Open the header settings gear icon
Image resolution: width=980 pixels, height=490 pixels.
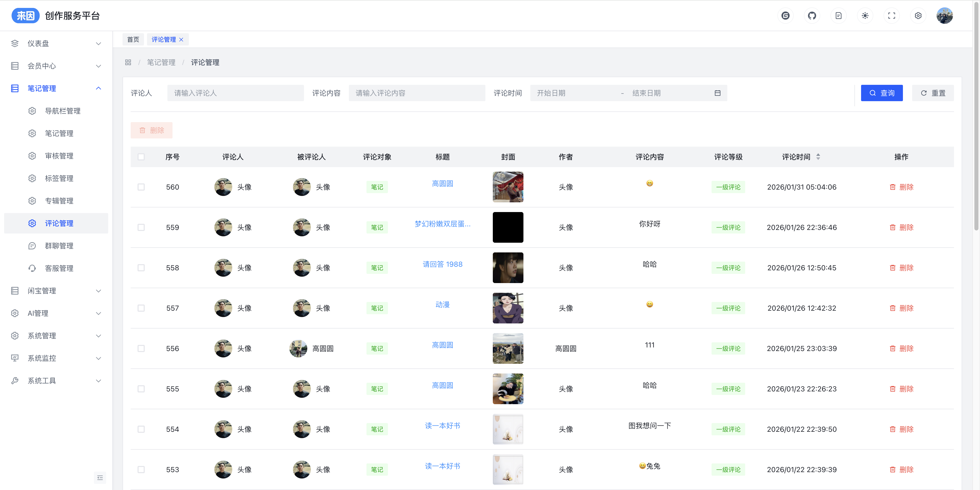click(918, 16)
